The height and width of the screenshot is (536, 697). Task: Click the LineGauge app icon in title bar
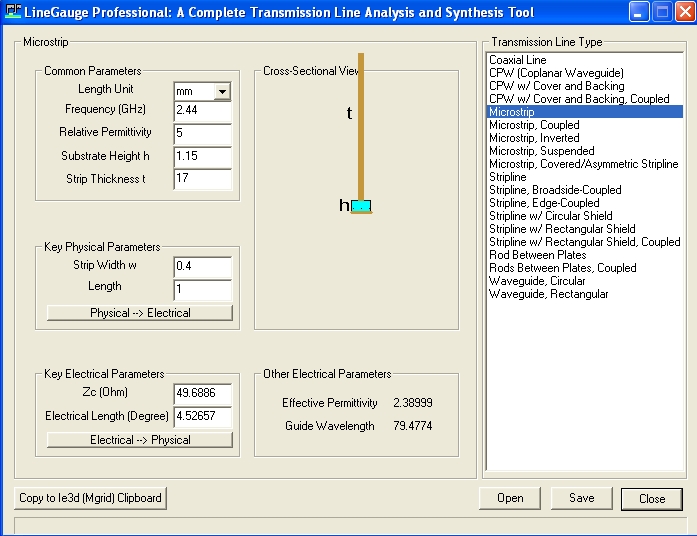pyautogui.click(x=13, y=11)
